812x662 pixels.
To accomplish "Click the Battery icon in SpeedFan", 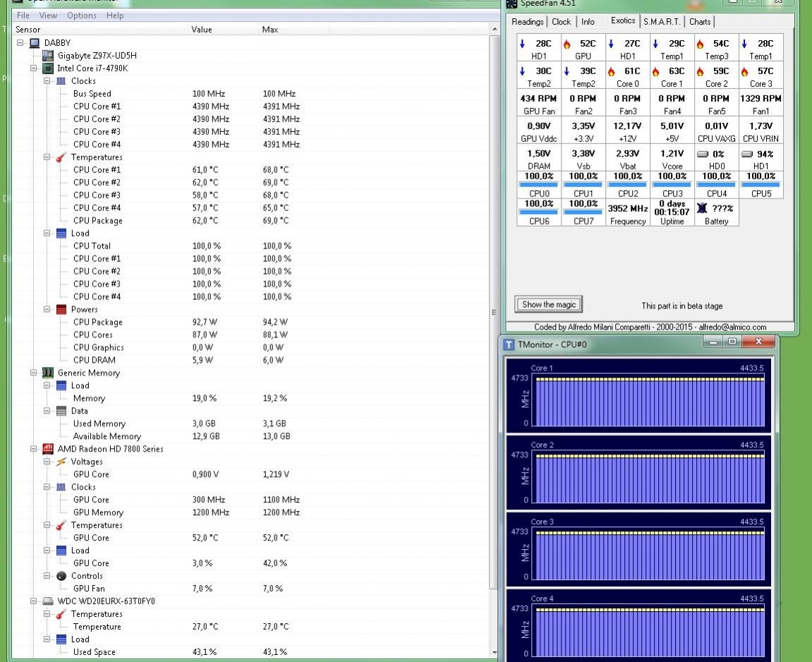I will tap(702, 208).
